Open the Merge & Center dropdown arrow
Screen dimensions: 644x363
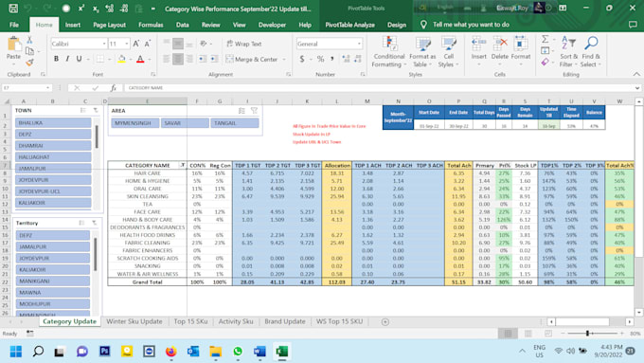pyautogui.click(x=284, y=59)
